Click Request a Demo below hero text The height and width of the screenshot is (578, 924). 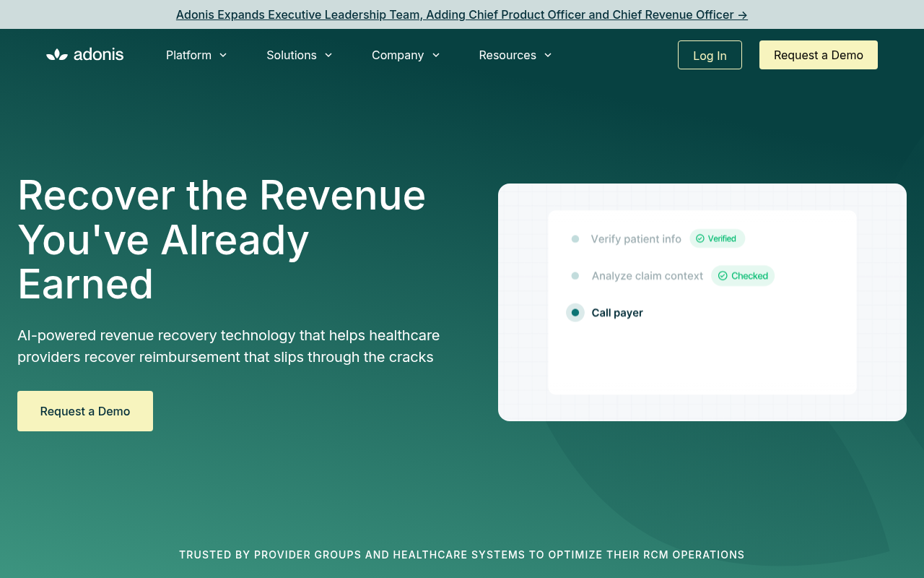[85, 411]
